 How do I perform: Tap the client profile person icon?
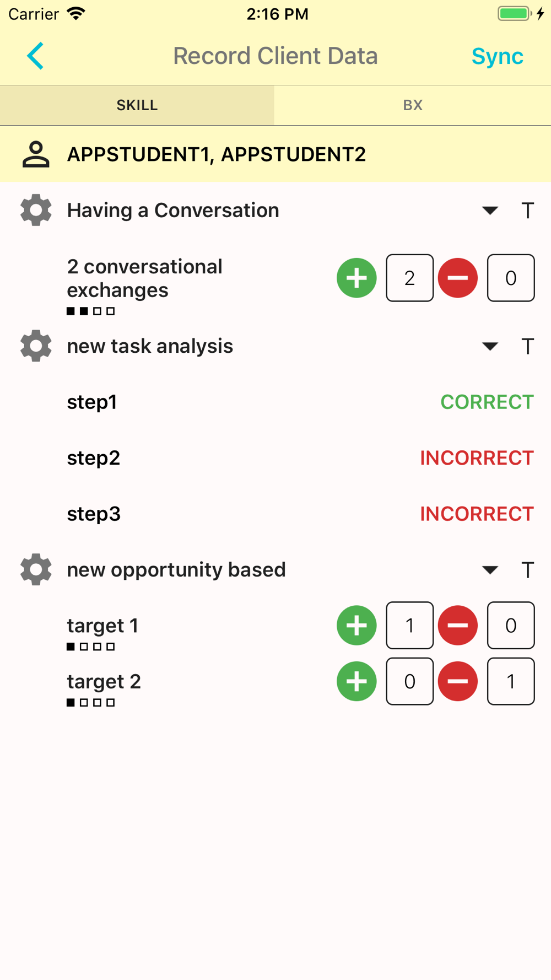pyautogui.click(x=36, y=154)
